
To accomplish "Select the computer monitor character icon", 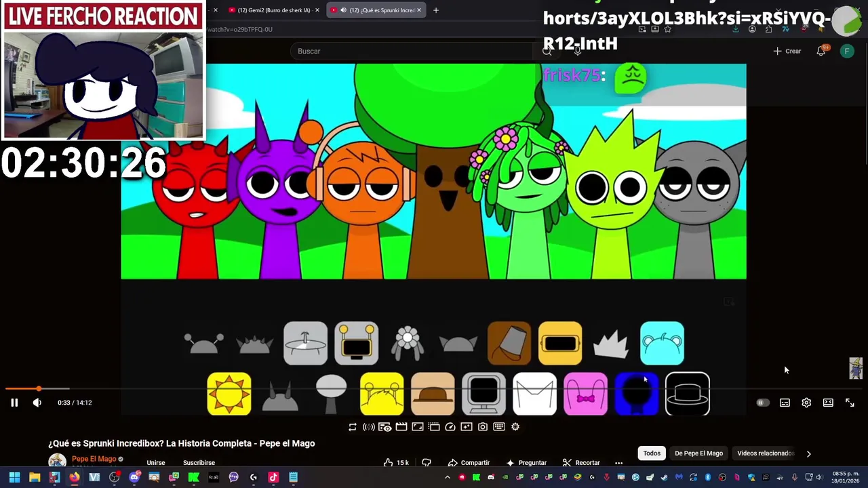I will click(x=484, y=394).
